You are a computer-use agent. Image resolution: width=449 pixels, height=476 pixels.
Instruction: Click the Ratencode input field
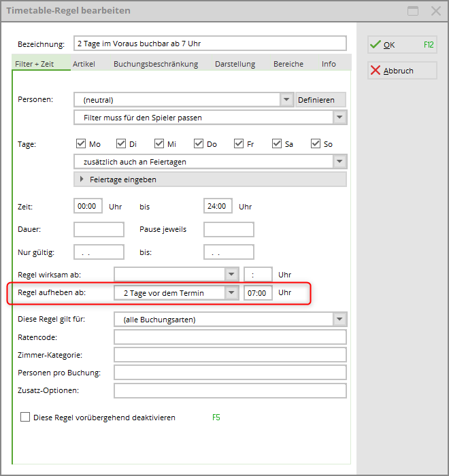(230, 337)
